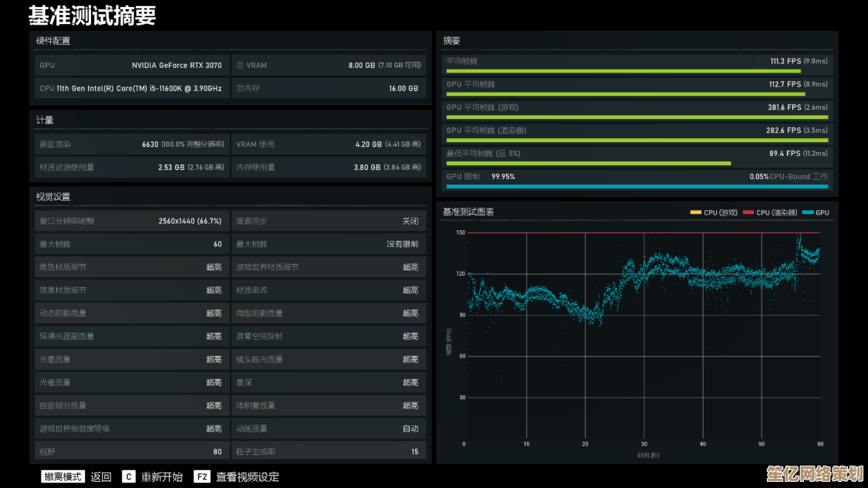
Task: Click the F2 key icon
Action: 202,477
